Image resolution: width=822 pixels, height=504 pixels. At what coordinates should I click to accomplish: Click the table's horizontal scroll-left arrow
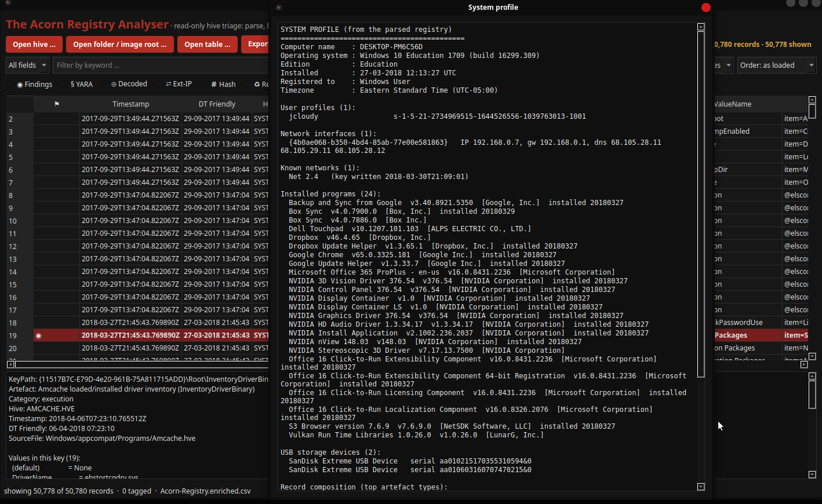10,364
